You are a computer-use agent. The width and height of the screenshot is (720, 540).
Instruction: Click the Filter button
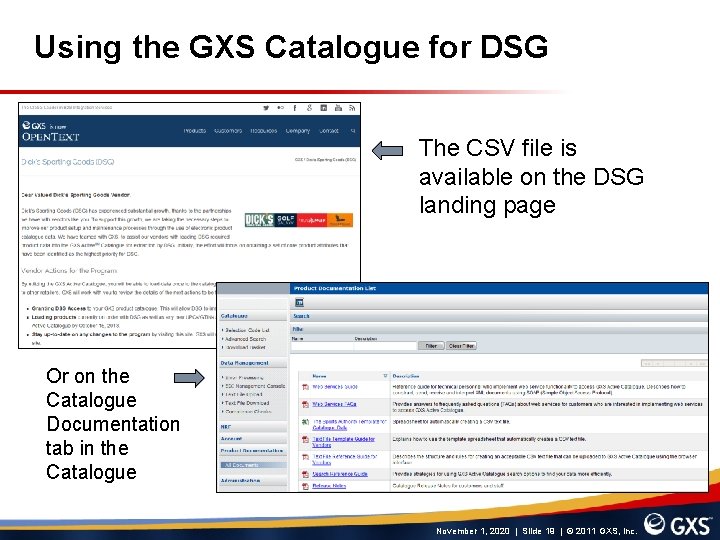pos(431,346)
